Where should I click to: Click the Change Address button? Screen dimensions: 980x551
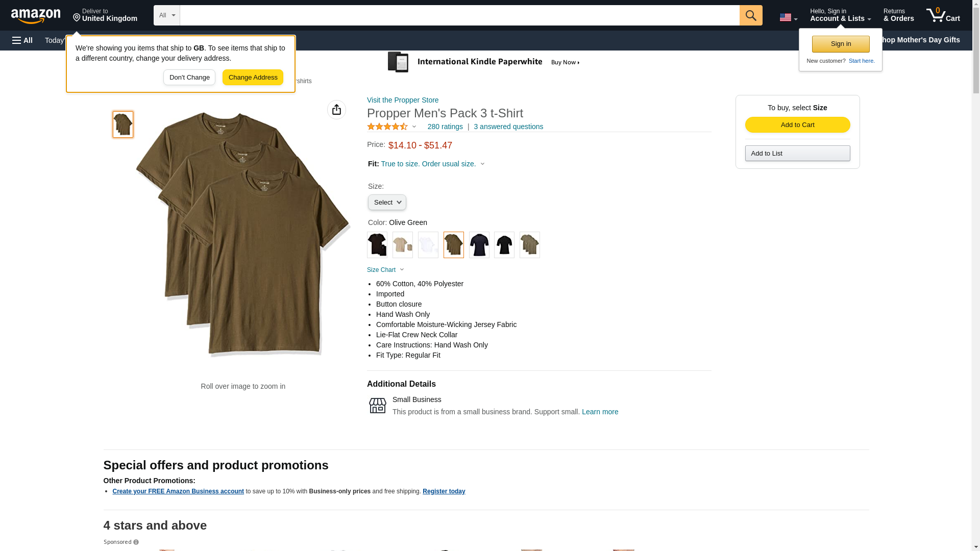pyautogui.click(x=253, y=78)
